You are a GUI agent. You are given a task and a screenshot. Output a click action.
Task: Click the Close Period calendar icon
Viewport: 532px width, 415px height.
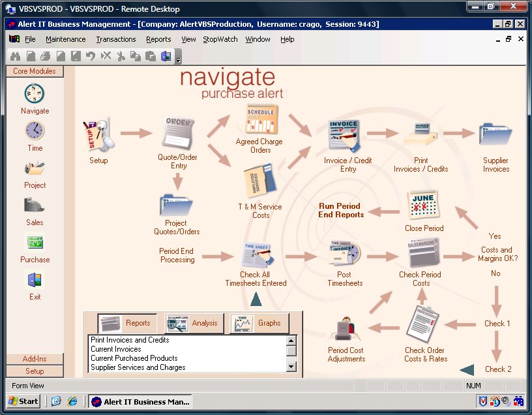click(x=423, y=205)
